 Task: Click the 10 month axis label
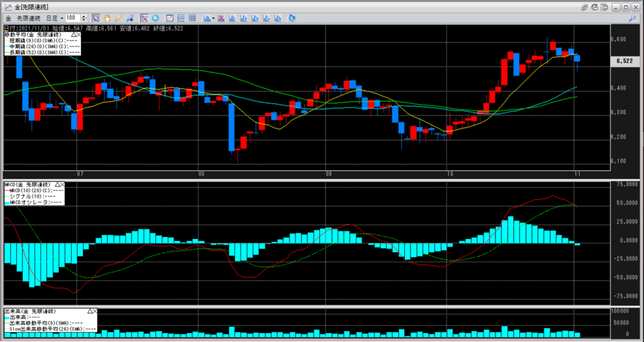pos(450,174)
